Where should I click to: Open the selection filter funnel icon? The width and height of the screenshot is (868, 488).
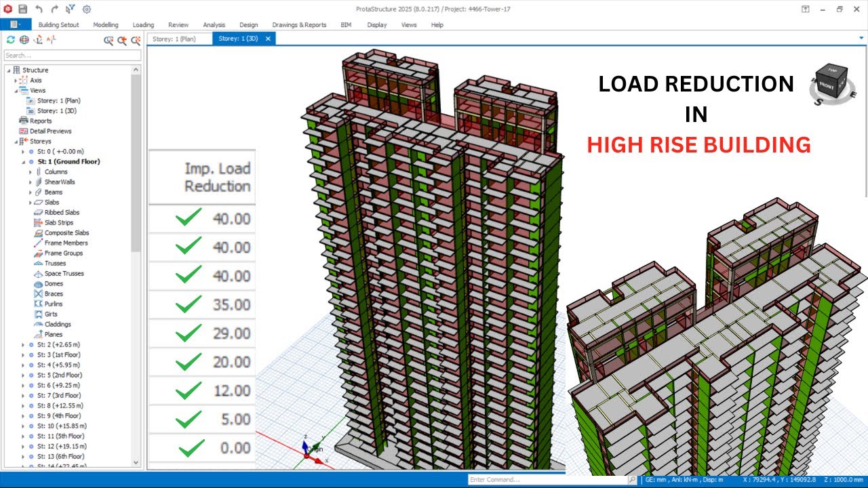click(x=71, y=9)
